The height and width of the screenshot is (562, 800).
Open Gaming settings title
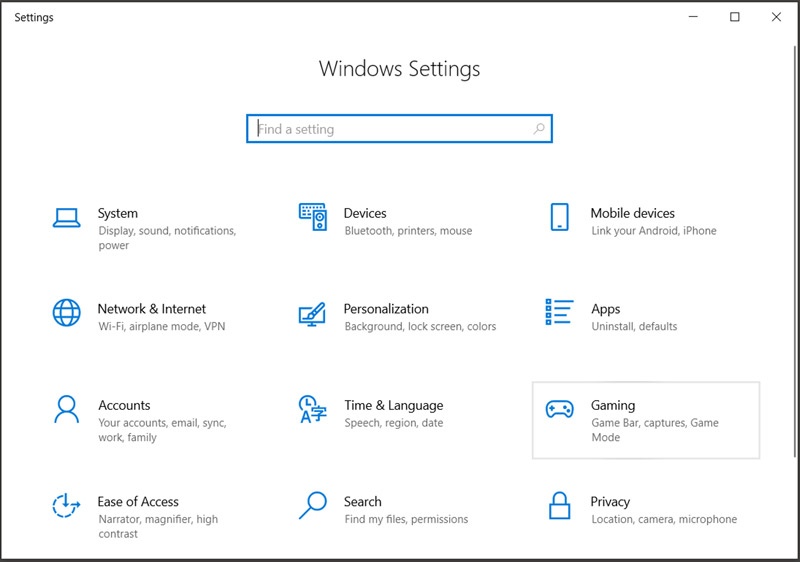click(x=613, y=405)
